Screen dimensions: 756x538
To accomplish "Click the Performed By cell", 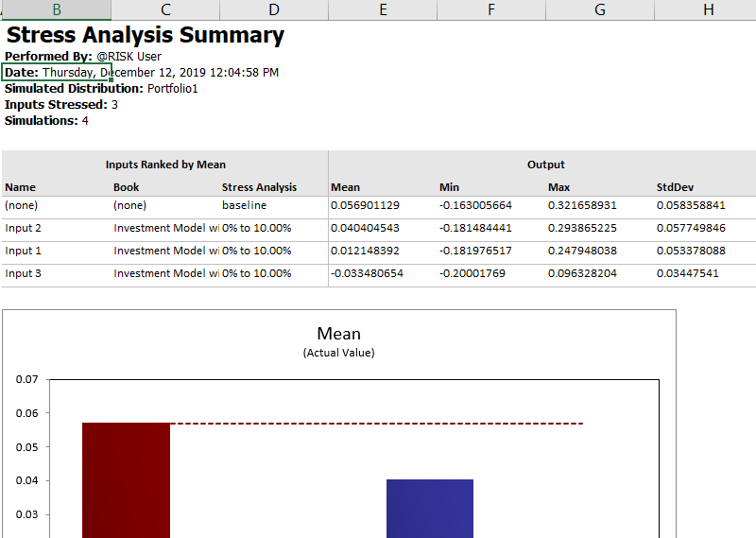I will coord(83,57).
